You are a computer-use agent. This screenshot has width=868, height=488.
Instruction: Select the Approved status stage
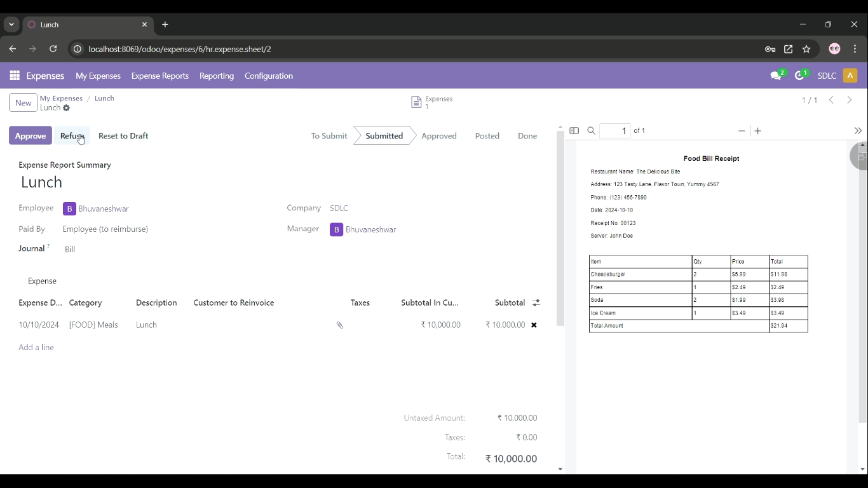439,135
